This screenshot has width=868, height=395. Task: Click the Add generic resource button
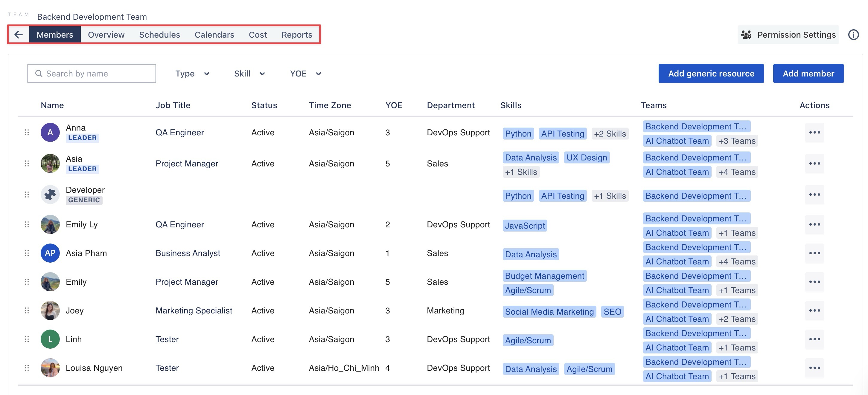(x=711, y=74)
